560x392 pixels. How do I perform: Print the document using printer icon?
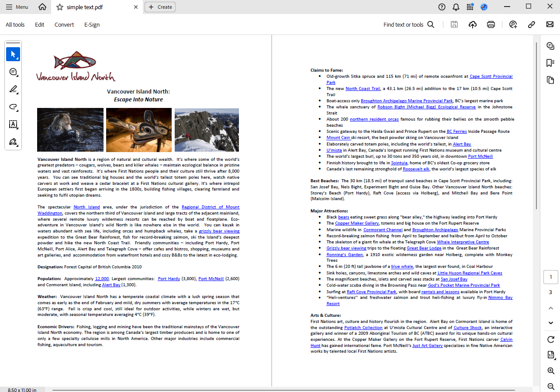tap(491, 24)
